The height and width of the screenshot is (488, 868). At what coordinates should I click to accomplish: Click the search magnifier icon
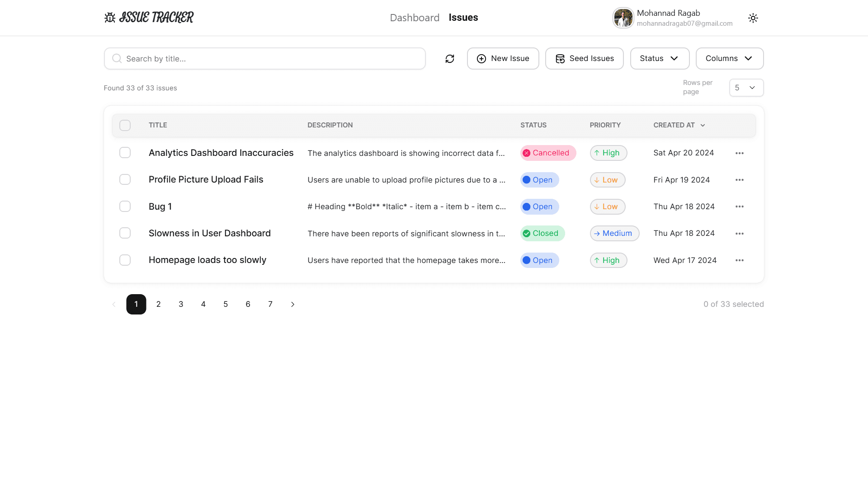click(x=117, y=59)
